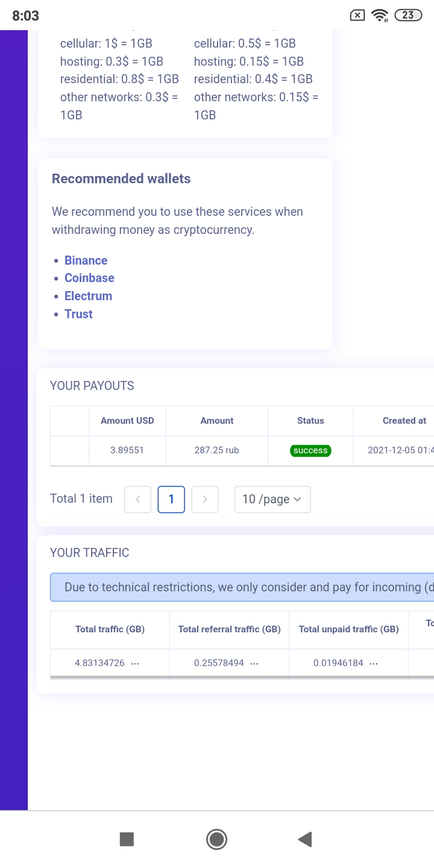Select page 1 in payouts pagination
Image resolution: width=434 pixels, height=868 pixels.
(171, 499)
